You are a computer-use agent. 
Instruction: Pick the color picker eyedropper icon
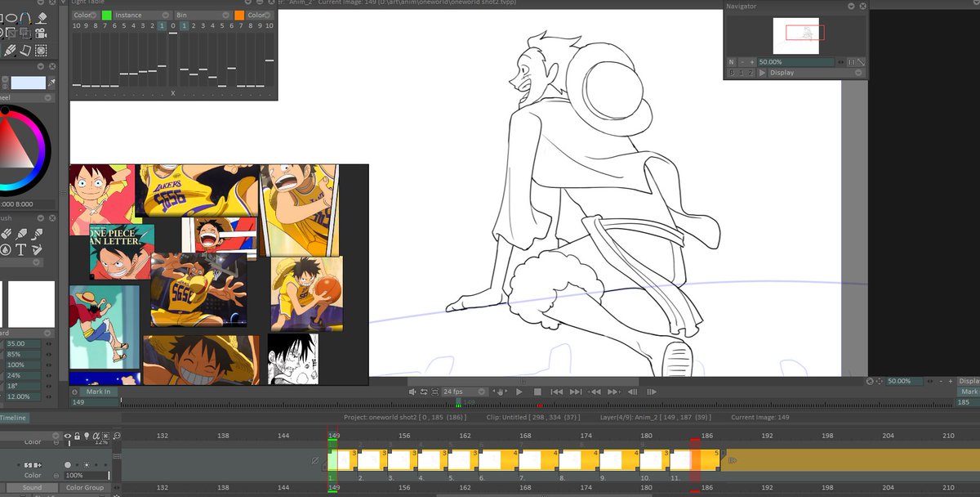[51, 83]
